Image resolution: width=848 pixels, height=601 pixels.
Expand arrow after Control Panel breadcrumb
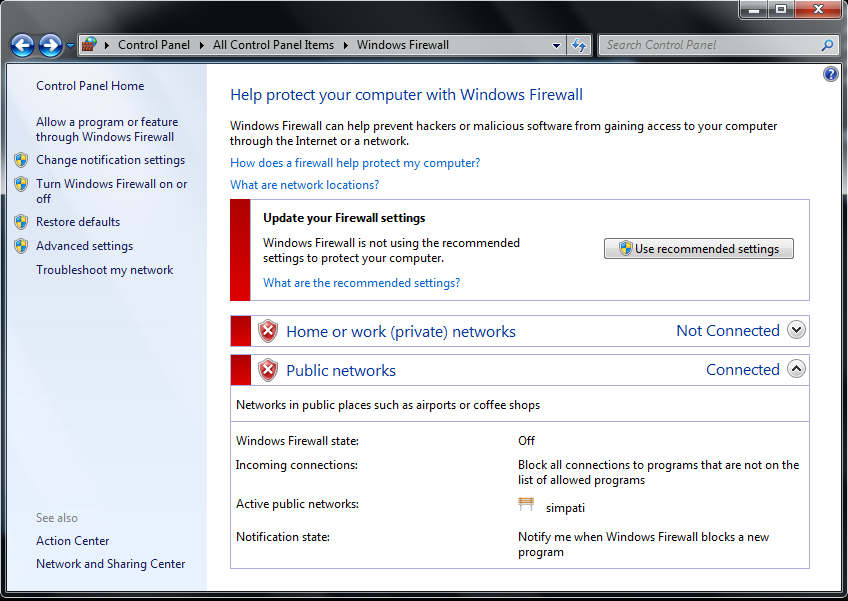click(201, 45)
